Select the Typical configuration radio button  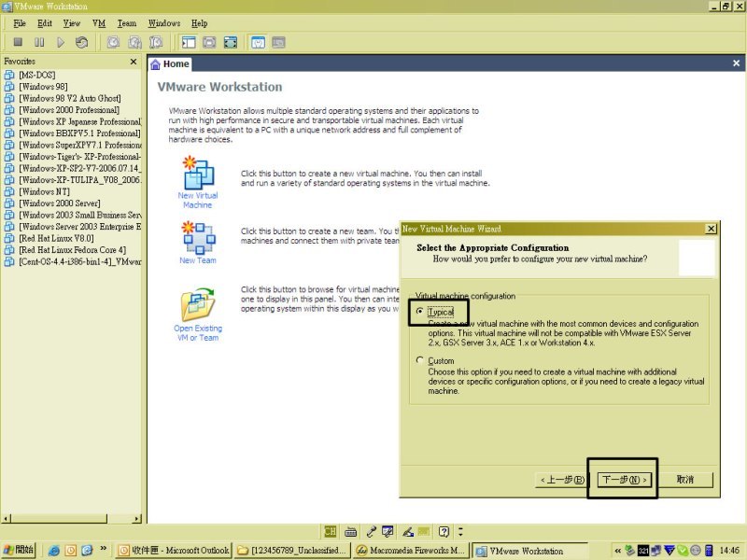point(419,312)
